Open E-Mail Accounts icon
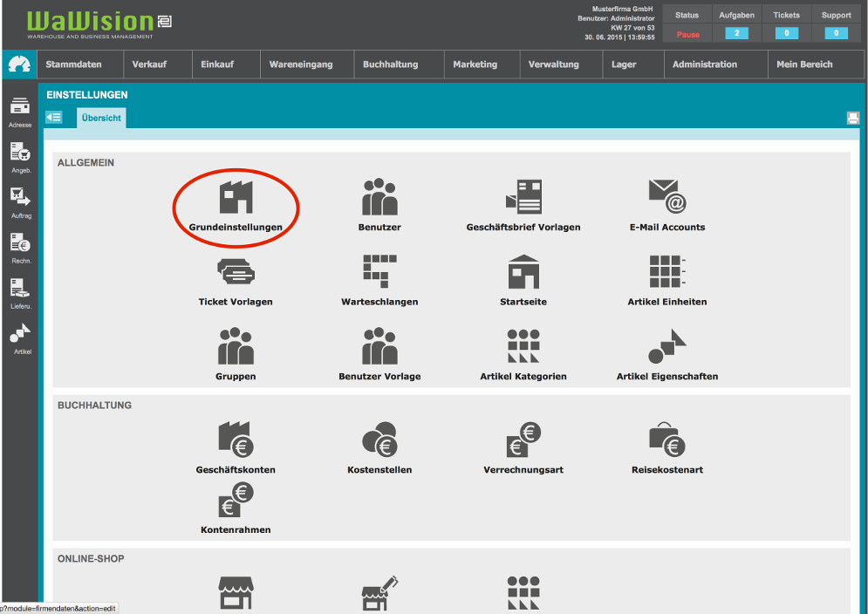 pos(667,199)
